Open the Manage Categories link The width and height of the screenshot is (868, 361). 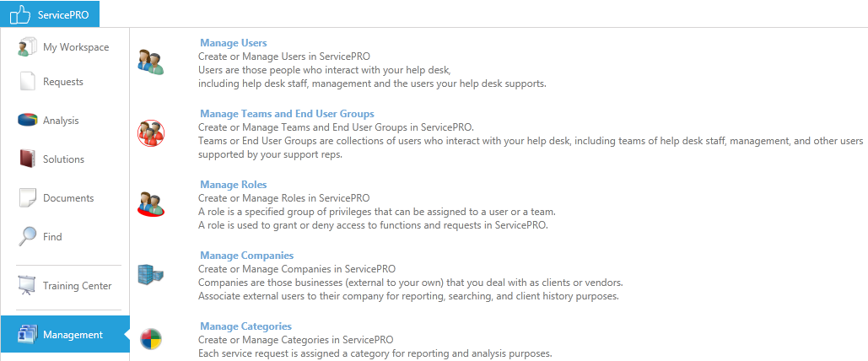point(245,326)
